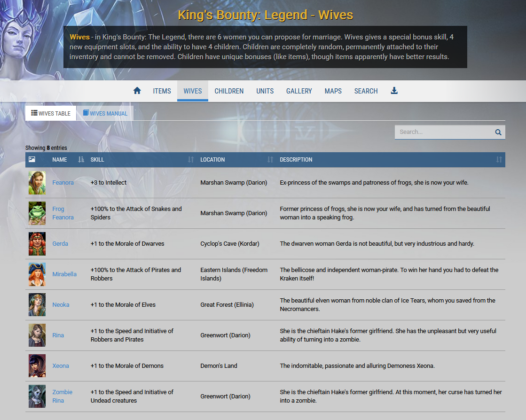Select '+3 to Intellect' skill cell
Image resolution: width=526 pixels, height=420 pixels.
[x=109, y=183]
